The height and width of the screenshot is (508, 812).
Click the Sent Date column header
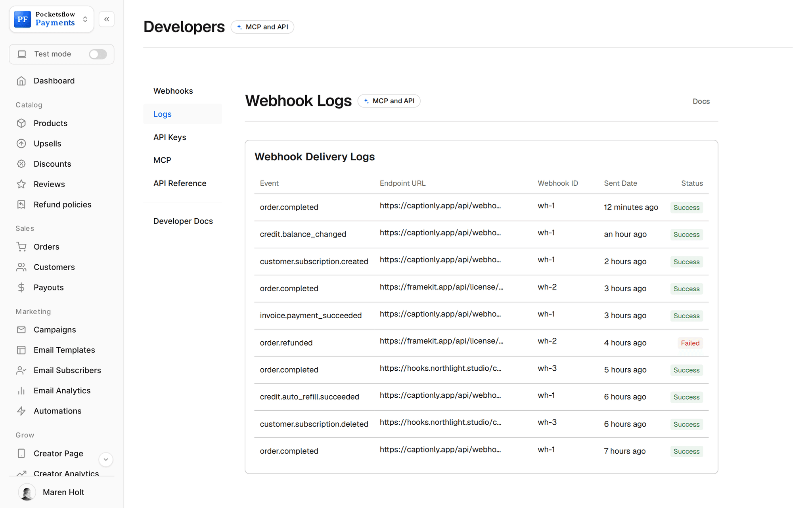click(x=620, y=183)
